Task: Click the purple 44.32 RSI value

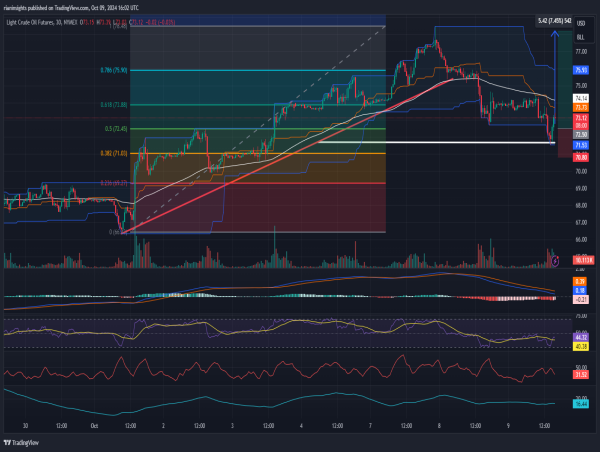Action: click(x=581, y=337)
